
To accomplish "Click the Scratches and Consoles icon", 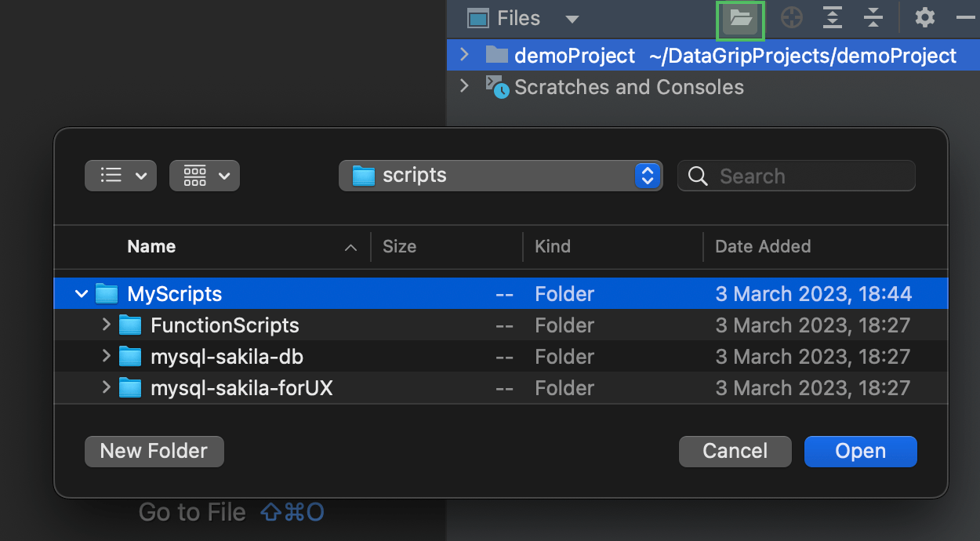I will pos(497,87).
